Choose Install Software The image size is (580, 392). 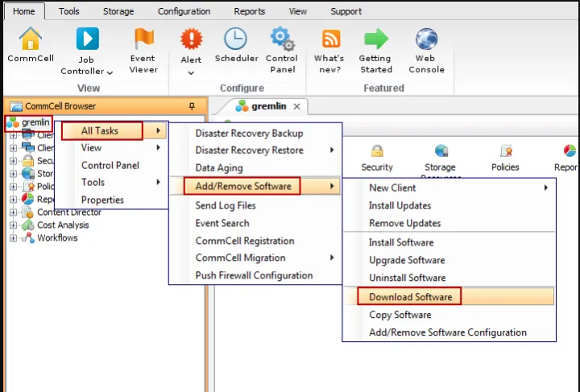(x=449, y=242)
